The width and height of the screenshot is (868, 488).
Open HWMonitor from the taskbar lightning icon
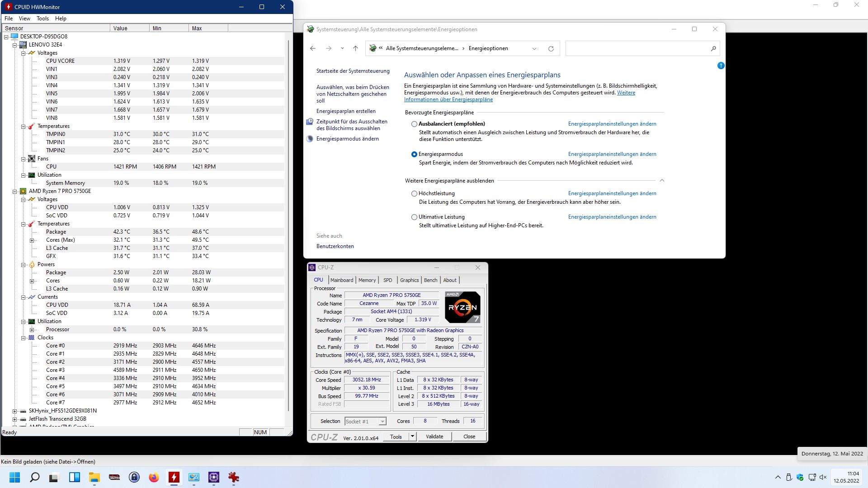click(x=174, y=477)
